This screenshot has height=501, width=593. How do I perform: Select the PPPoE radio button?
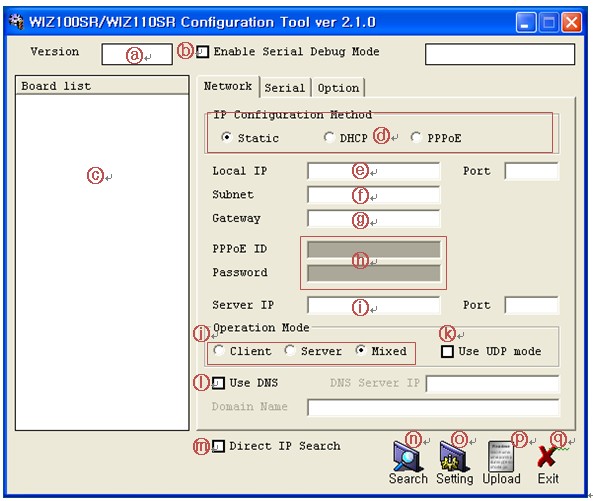tap(416, 137)
